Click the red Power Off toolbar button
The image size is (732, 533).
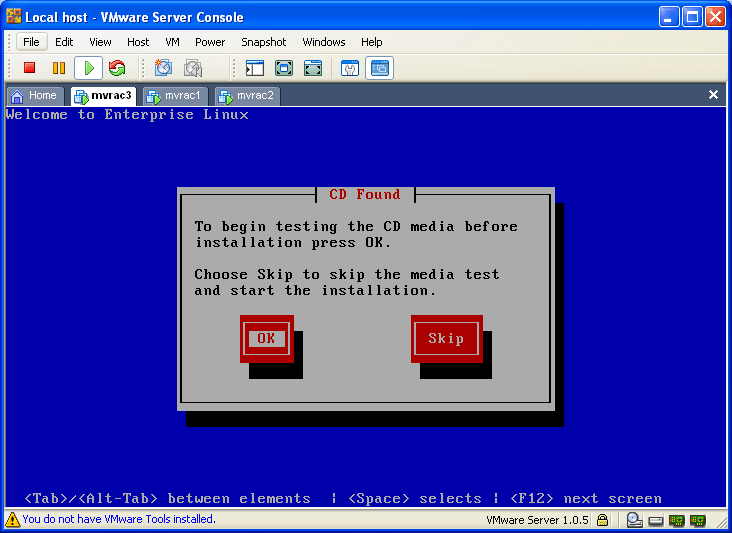pos(29,68)
